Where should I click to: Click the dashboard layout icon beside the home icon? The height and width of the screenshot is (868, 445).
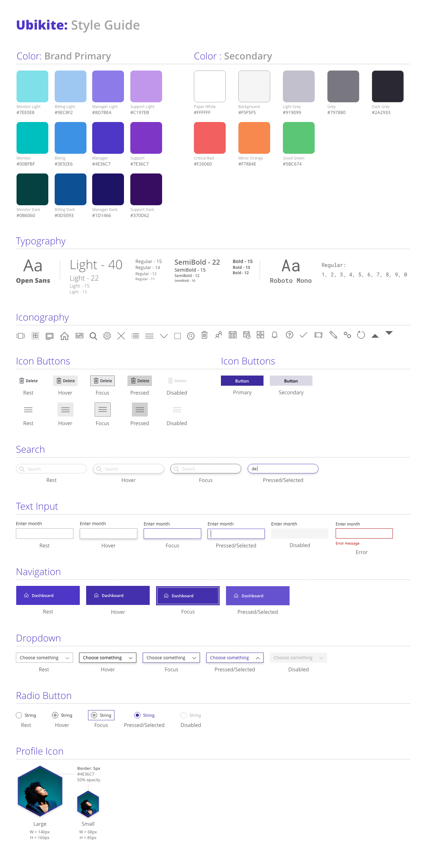79,336
